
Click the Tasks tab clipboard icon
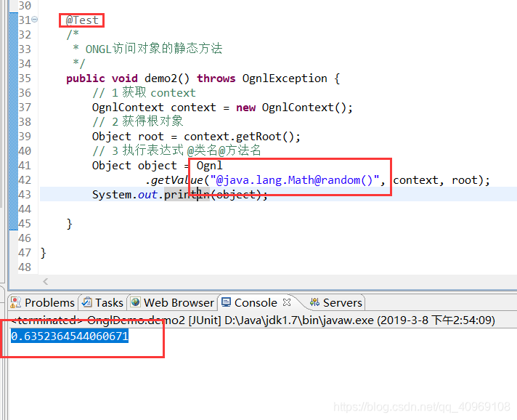(87, 302)
